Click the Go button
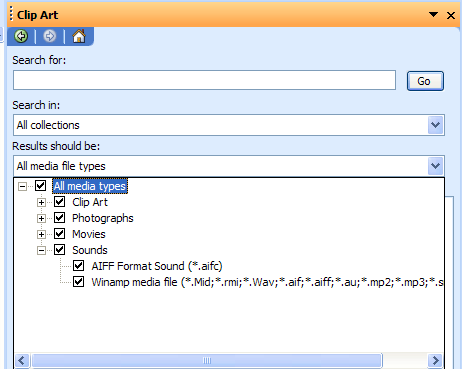The height and width of the screenshot is (369, 462). pyautogui.click(x=425, y=81)
